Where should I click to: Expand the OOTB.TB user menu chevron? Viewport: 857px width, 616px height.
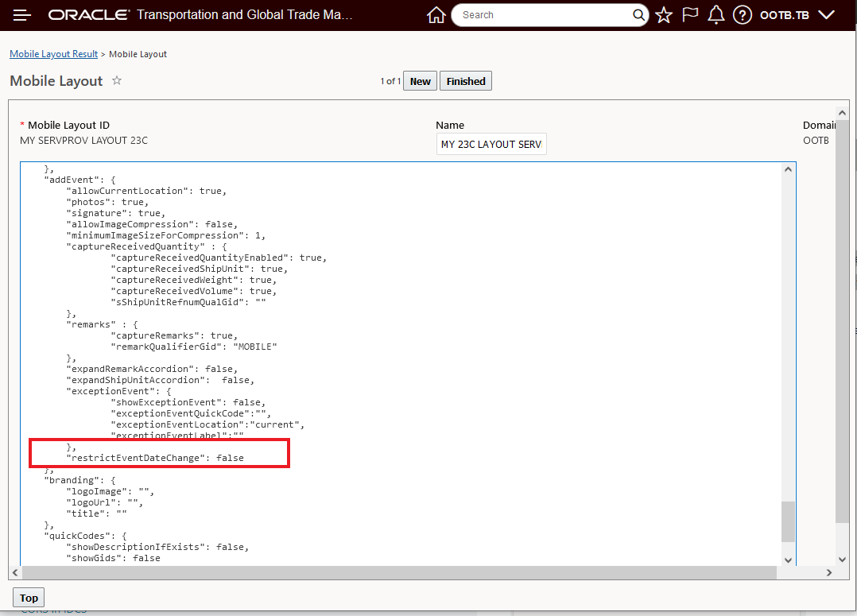click(x=827, y=15)
